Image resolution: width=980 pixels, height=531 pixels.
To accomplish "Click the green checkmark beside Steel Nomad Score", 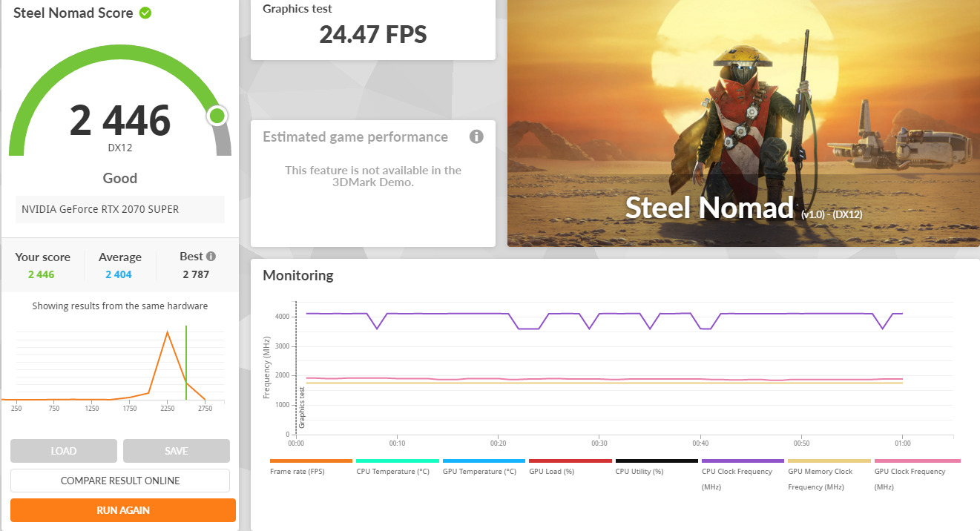I will [x=145, y=13].
